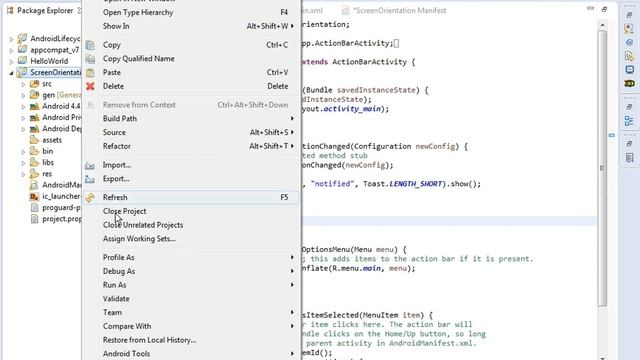Click the red Delete X icon

tap(90, 86)
